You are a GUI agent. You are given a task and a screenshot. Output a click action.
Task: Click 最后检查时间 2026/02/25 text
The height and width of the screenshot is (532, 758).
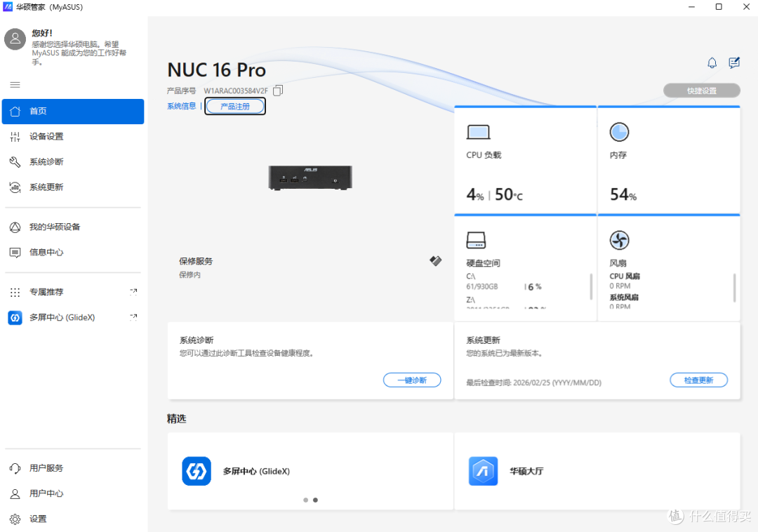(x=533, y=383)
